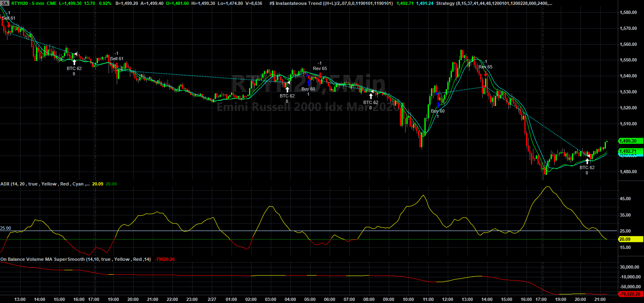The image size is (644, 303).
Task: Click the Rev 65 label near 05:30
Action: pos(320,68)
